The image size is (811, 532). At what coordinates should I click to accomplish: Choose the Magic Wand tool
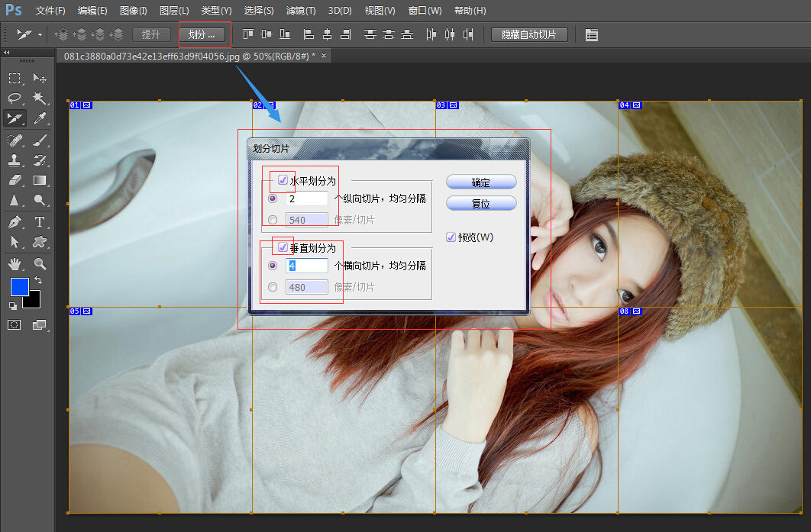tap(39, 98)
